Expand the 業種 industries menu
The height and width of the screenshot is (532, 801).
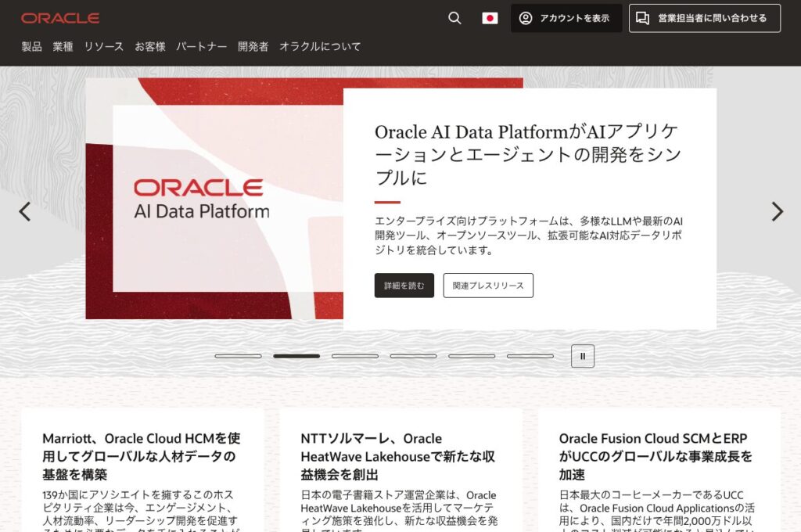point(63,47)
